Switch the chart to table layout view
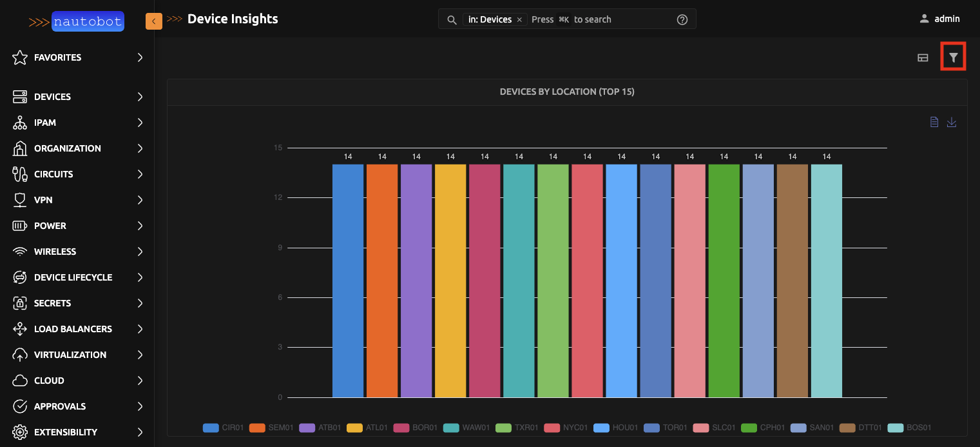 point(922,57)
